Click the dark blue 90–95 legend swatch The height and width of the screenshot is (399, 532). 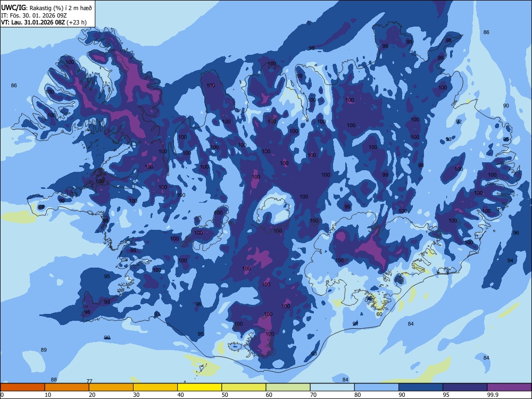421,387
